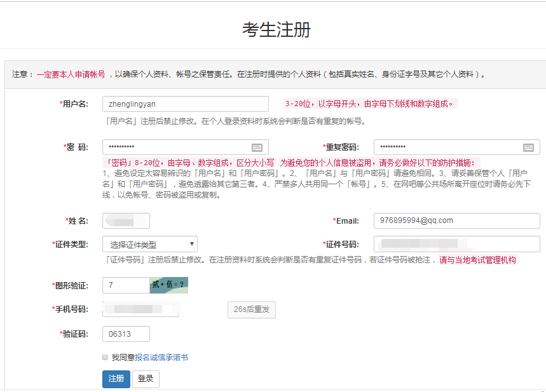Click the keyboard icon in 密码 field
Viewport: 546px width, 392px height.
point(257,147)
